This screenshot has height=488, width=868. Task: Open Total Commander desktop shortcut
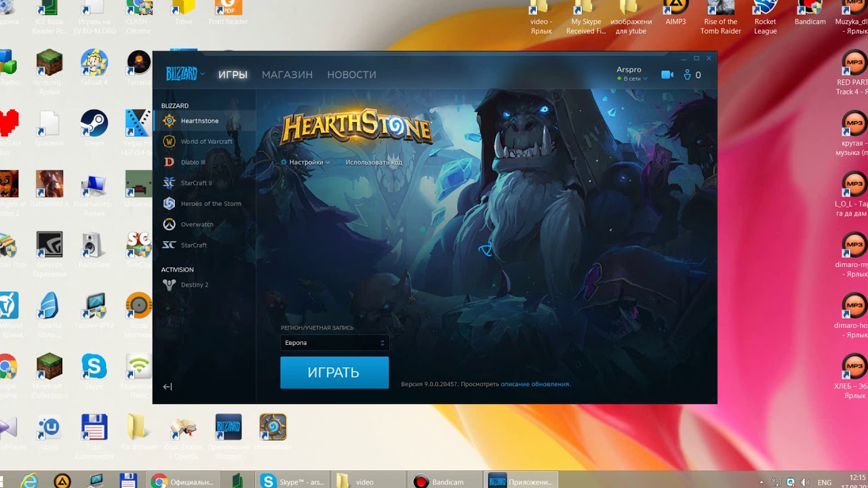click(94, 436)
